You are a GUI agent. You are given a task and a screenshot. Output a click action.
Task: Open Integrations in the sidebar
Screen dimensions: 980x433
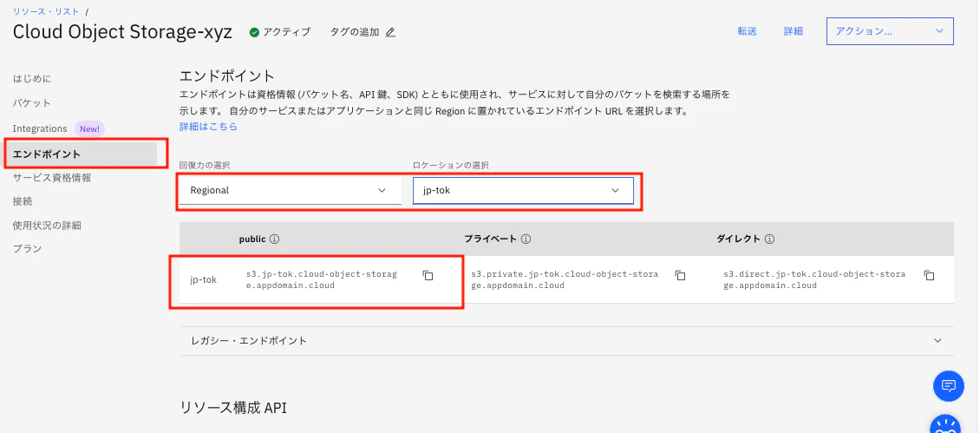click(40, 128)
